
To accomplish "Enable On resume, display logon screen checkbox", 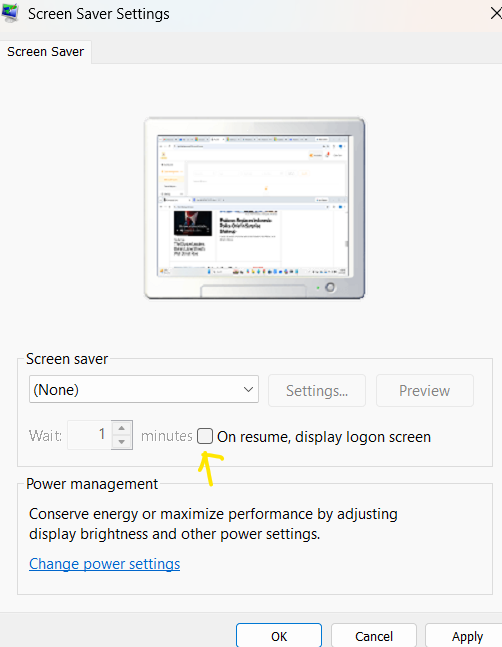I will [205, 436].
